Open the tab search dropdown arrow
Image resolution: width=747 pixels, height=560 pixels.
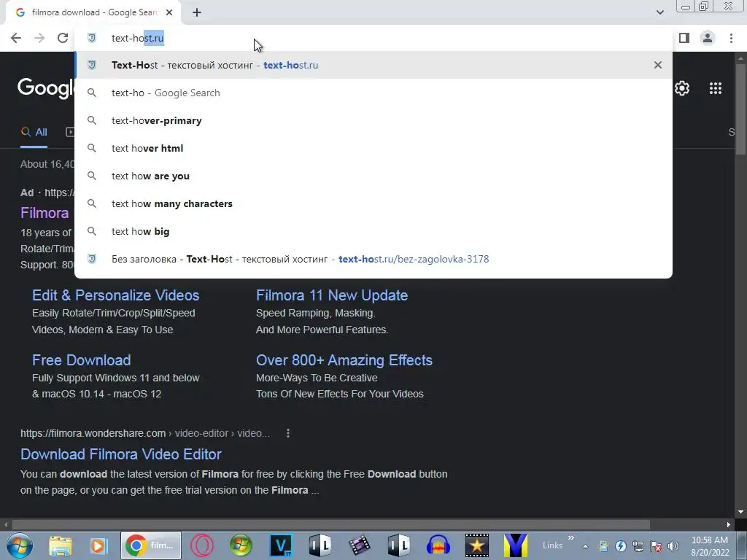pyautogui.click(x=659, y=12)
